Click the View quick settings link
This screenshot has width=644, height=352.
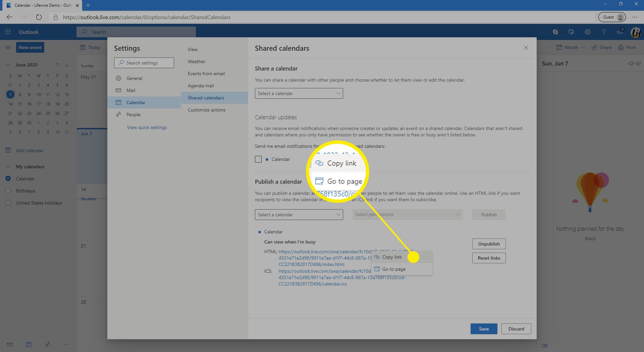click(x=147, y=127)
